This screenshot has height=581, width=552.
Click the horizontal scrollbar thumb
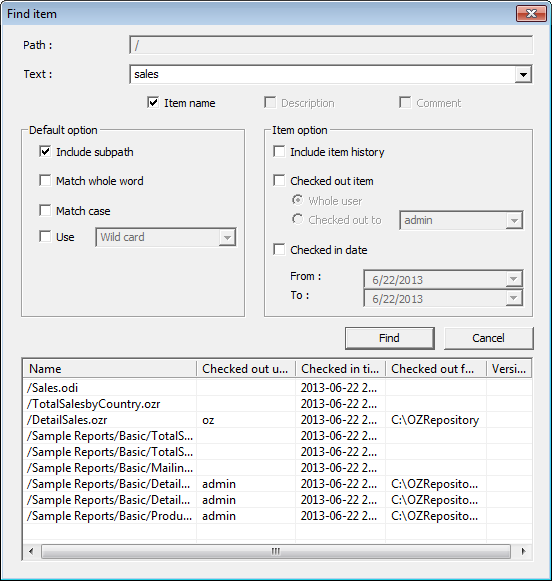tap(276, 551)
